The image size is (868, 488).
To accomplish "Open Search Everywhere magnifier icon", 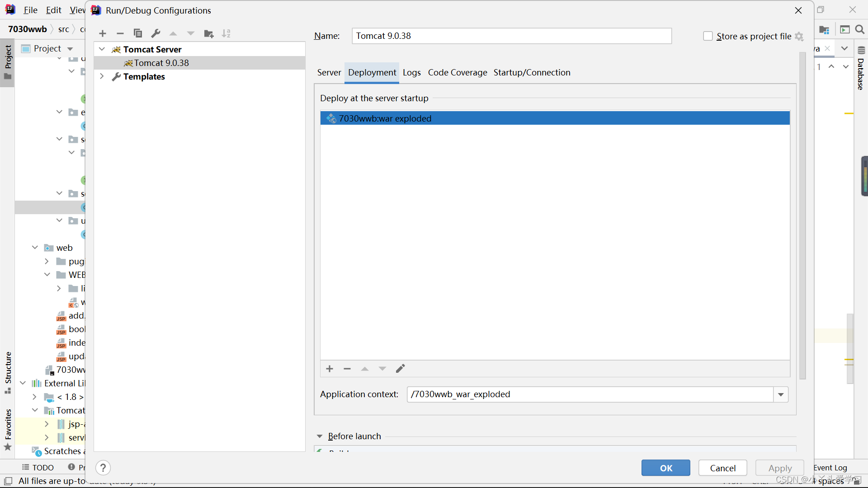I will click(860, 29).
